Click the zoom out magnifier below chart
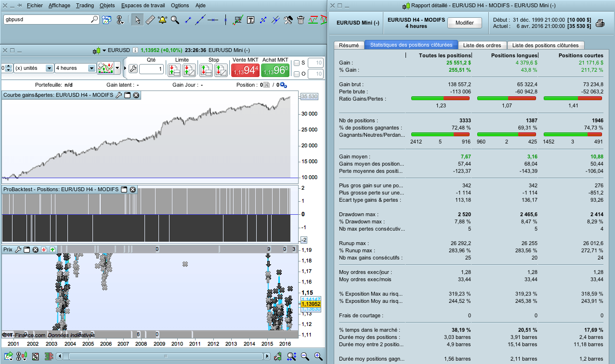615x364 pixels. (x=305, y=356)
